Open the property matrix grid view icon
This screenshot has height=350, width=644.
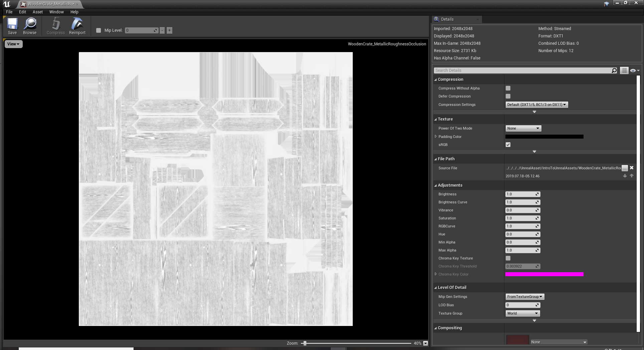[x=624, y=70]
